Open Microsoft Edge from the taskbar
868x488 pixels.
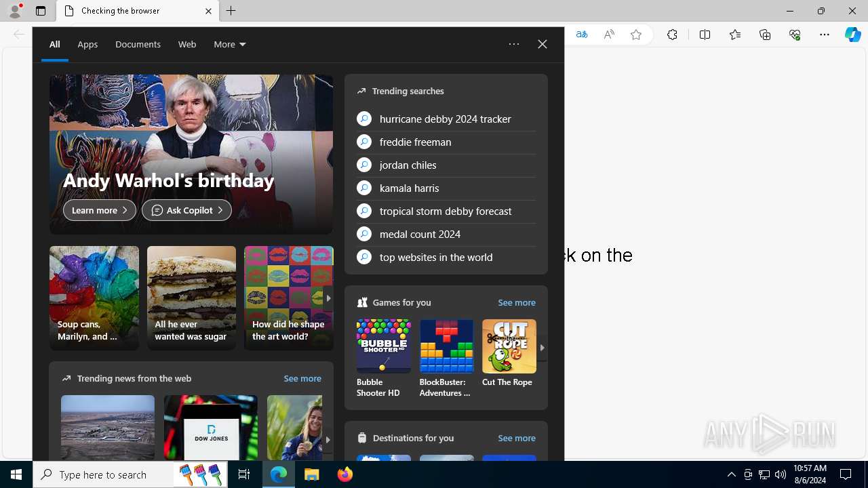coord(279,474)
